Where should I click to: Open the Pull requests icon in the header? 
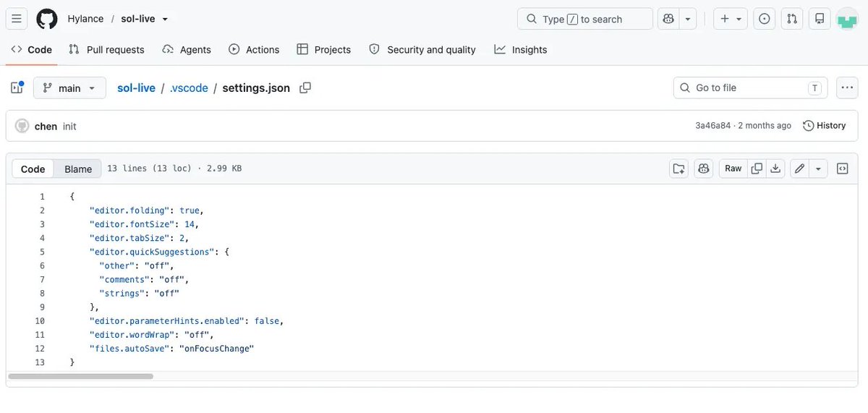[792, 19]
